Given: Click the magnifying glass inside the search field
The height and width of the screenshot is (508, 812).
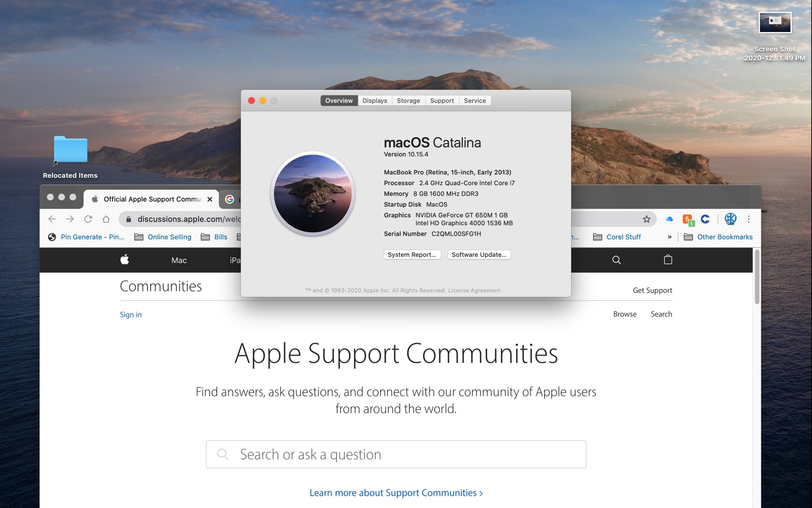Looking at the screenshot, I should 222,454.
